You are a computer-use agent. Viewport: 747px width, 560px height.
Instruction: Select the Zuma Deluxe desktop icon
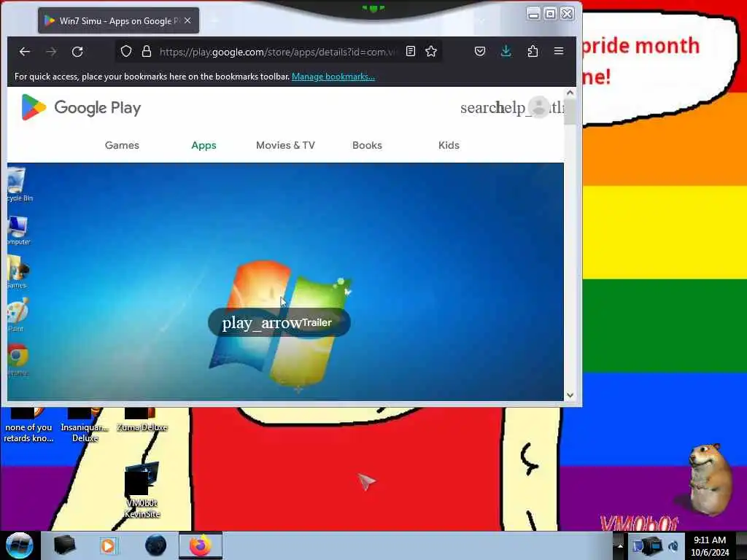point(142,419)
